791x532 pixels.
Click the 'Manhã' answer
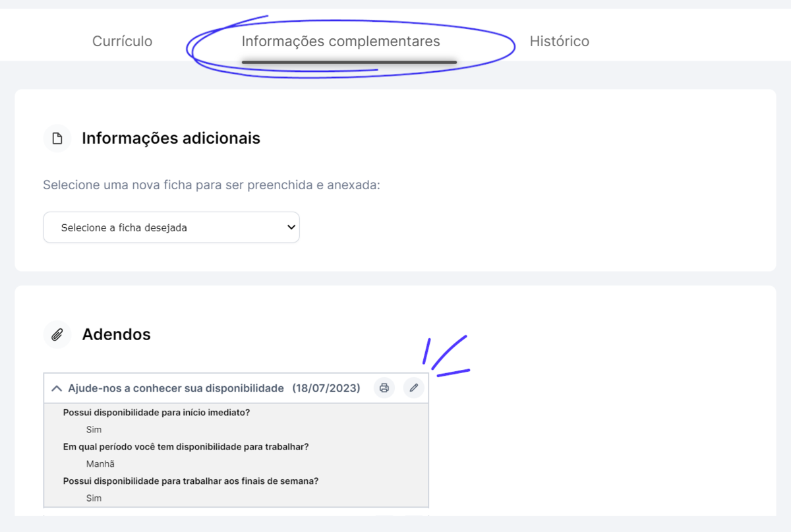click(x=100, y=464)
